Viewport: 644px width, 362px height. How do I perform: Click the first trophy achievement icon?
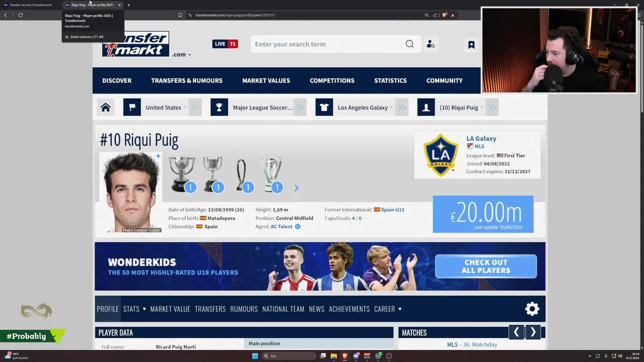pos(182,174)
